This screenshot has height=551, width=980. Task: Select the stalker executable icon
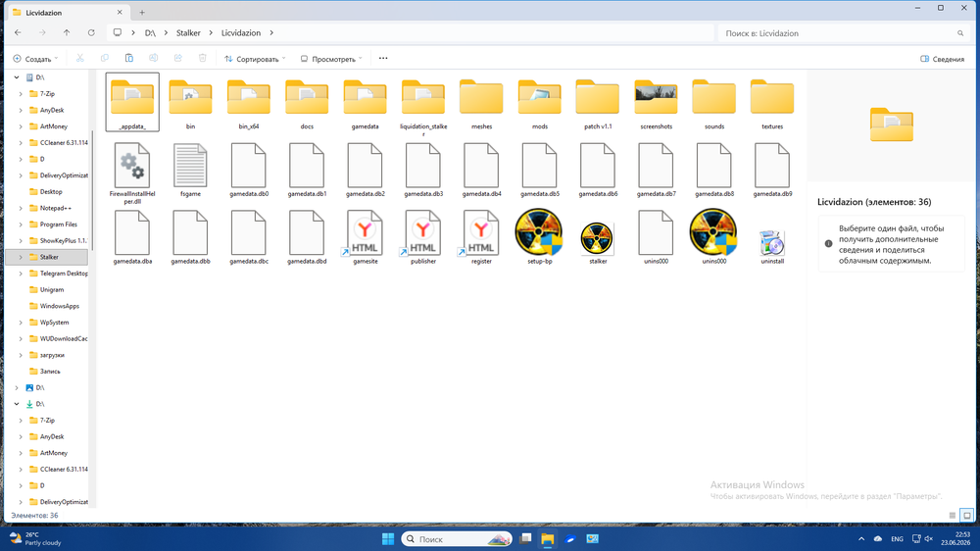coord(597,238)
